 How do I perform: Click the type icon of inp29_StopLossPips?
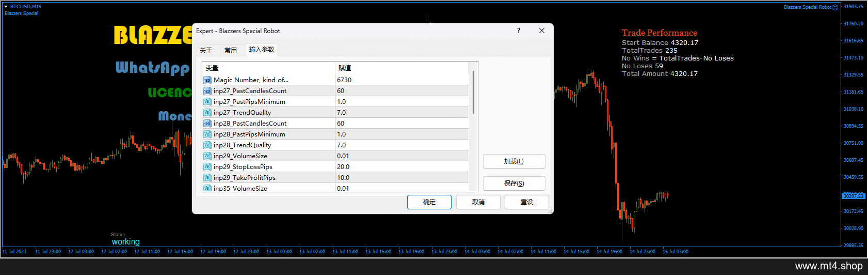coord(207,167)
